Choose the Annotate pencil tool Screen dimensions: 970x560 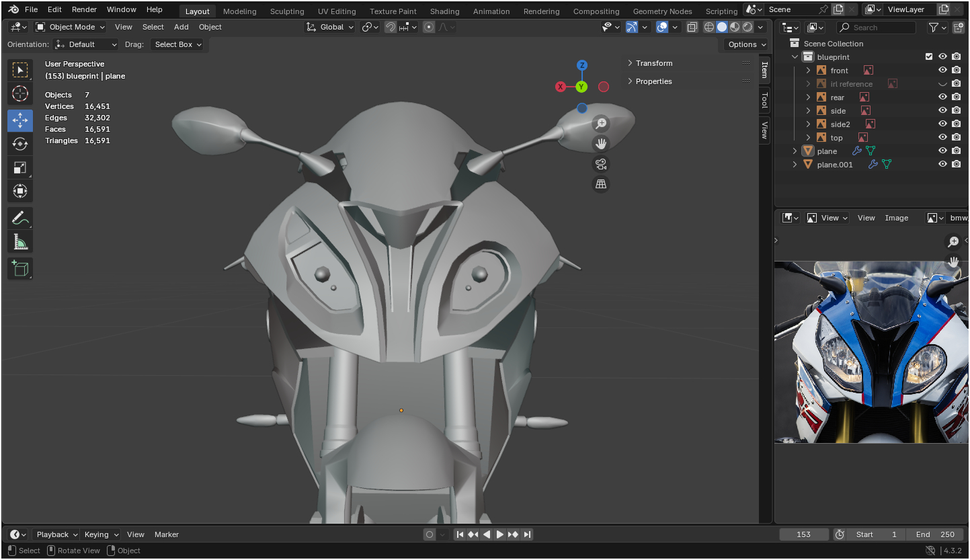click(x=20, y=218)
